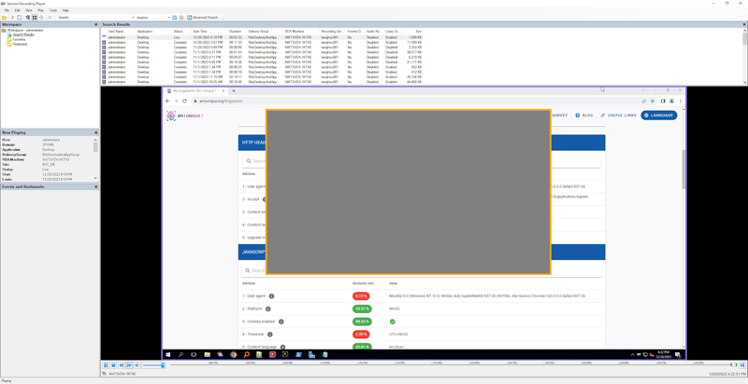Sort results by Start Time column
The image size is (748, 384).
point(209,31)
